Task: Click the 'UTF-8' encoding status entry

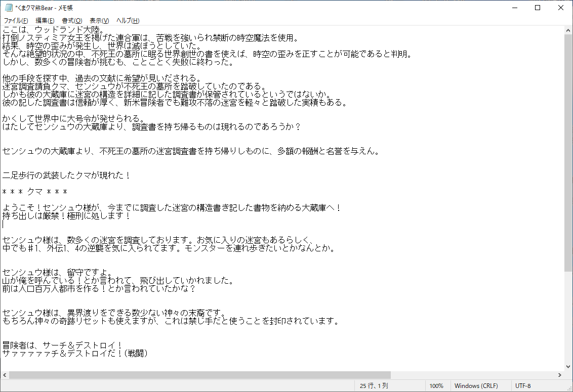Action: coord(523,386)
